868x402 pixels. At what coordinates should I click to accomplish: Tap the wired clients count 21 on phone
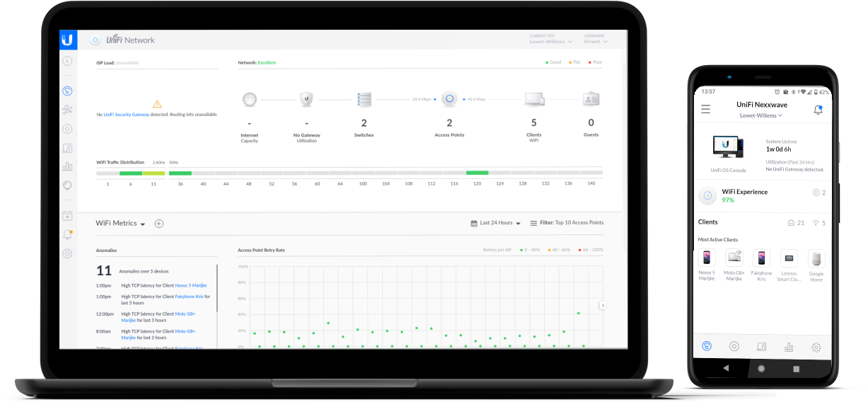click(x=796, y=223)
